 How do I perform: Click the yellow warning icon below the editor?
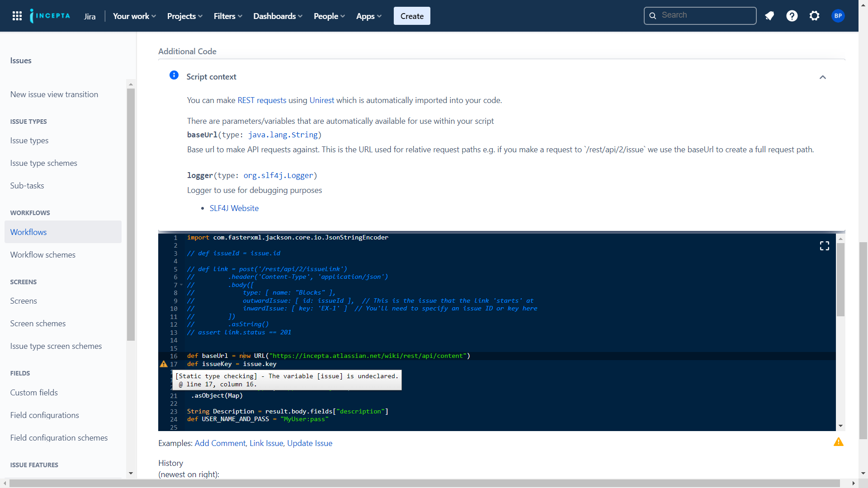[839, 442]
